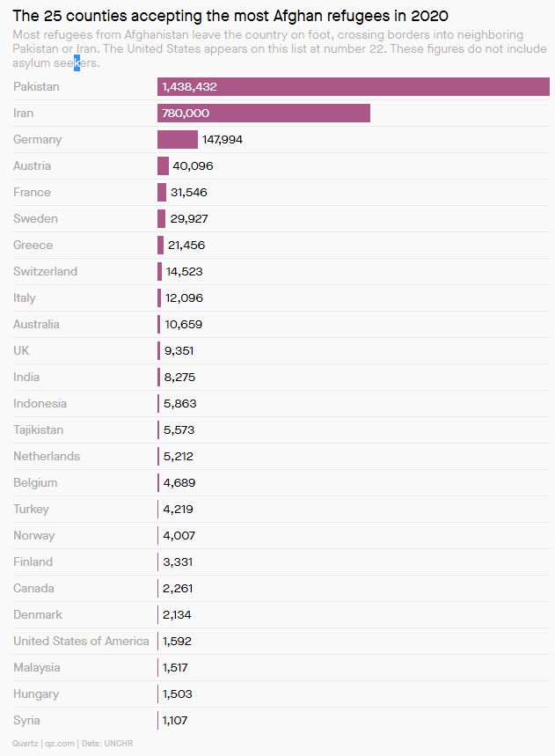This screenshot has width=555, height=756.
Task: Select the Italy country label
Action: click(x=25, y=298)
